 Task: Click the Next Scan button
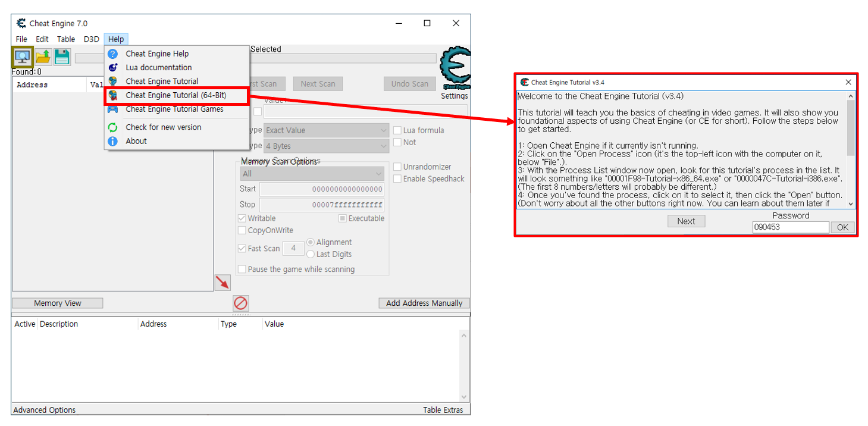(318, 84)
